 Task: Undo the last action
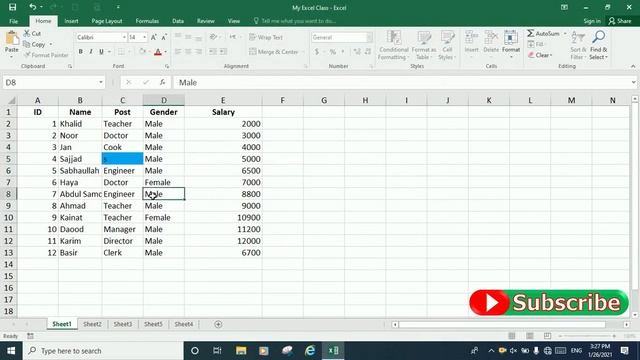pyautogui.click(x=33, y=7)
